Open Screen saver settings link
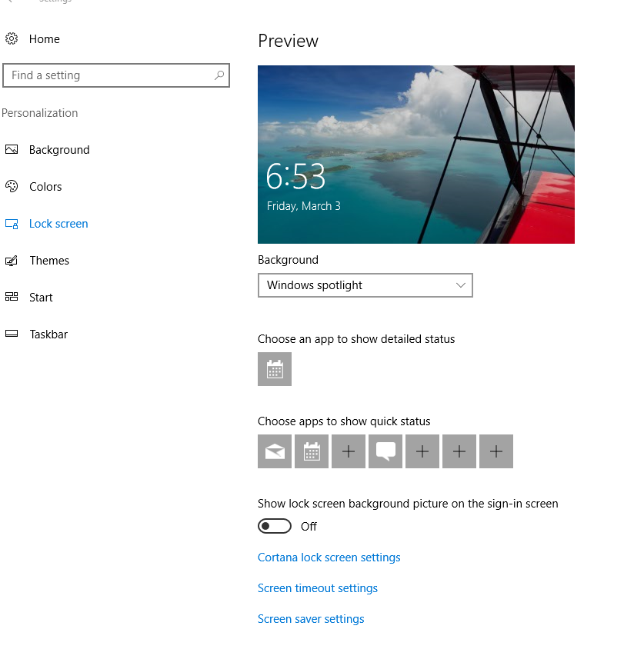The width and height of the screenshot is (644, 649). pos(311,619)
